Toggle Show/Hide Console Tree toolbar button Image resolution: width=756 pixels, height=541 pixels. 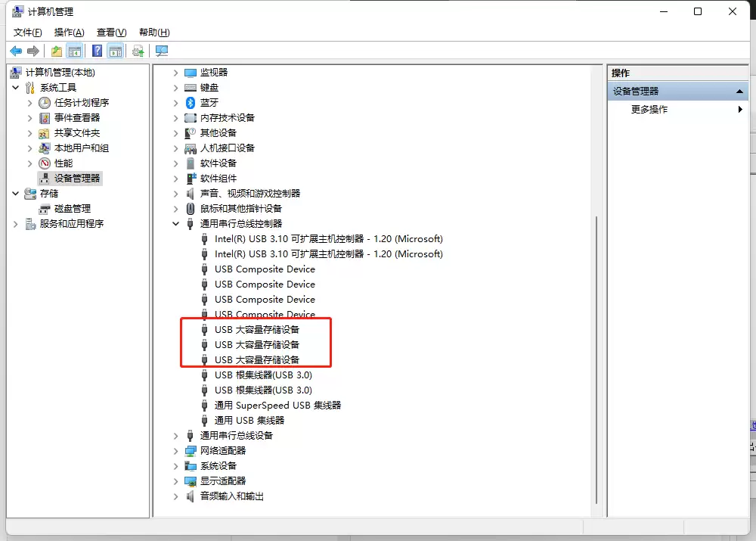tap(74, 51)
